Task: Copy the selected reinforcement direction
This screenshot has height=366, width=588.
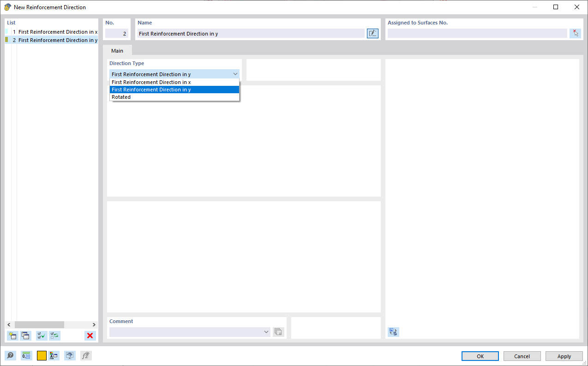Action: coord(26,336)
